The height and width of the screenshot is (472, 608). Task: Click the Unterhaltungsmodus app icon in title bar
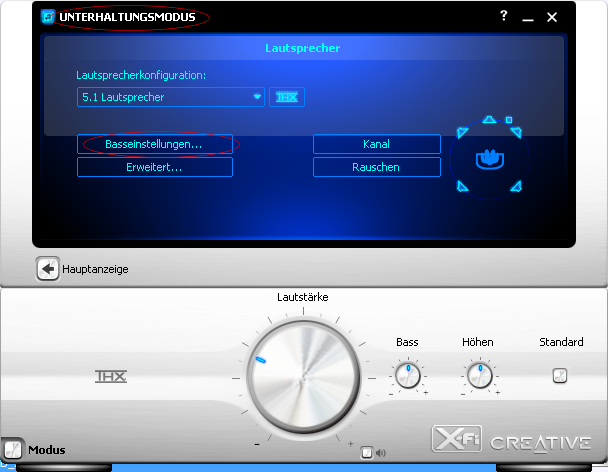[48, 17]
